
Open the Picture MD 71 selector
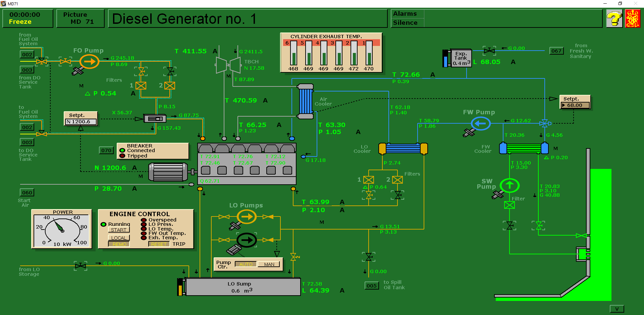coord(80,18)
